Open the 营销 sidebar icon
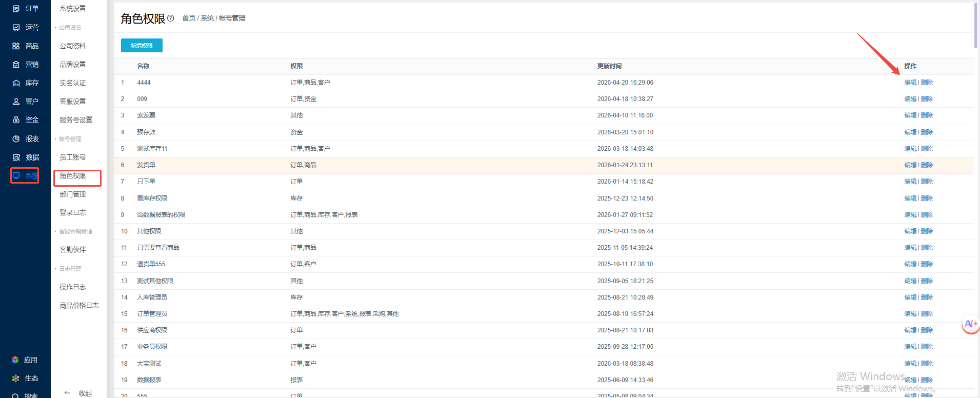 point(16,65)
